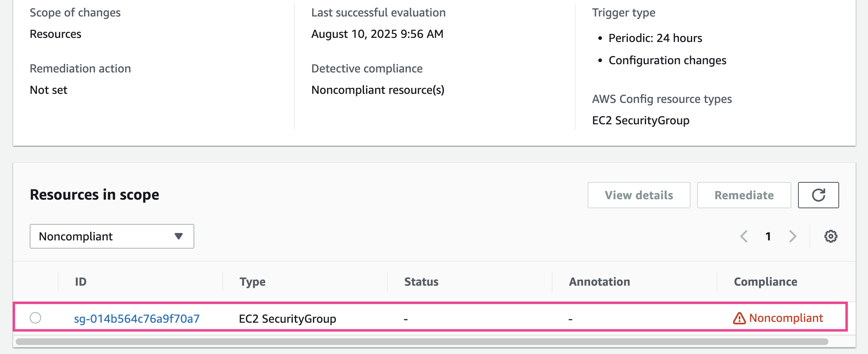
Task: Click the EC2 SecurityGroup type cell in row
Action: (x=287, y=319)
